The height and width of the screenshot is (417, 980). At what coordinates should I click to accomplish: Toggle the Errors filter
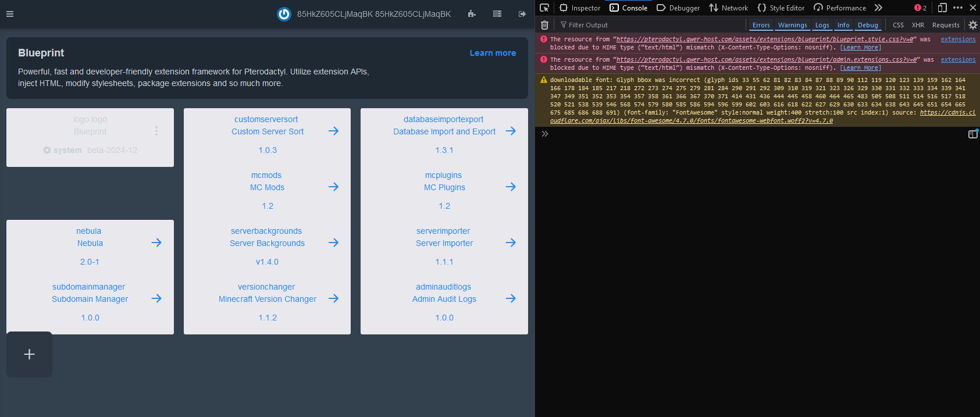tap(761, 25)
